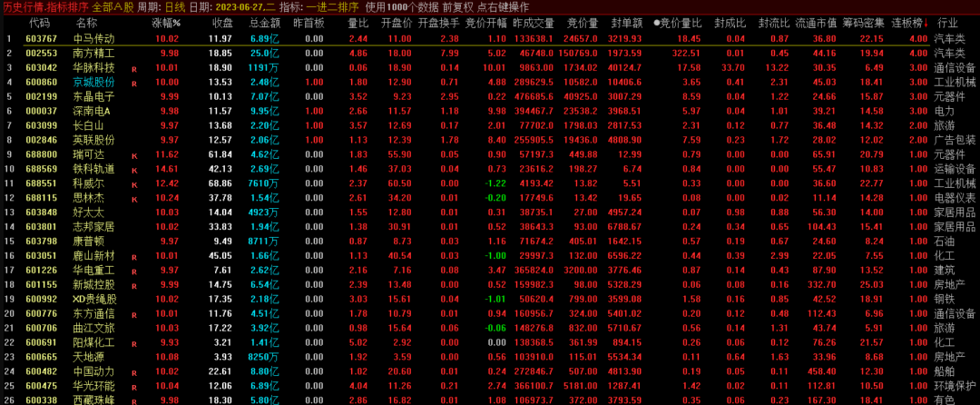The width and height of the screenshot is (980, 405).
Task: Click the K marker beside 思林杰
Action: 133,200
